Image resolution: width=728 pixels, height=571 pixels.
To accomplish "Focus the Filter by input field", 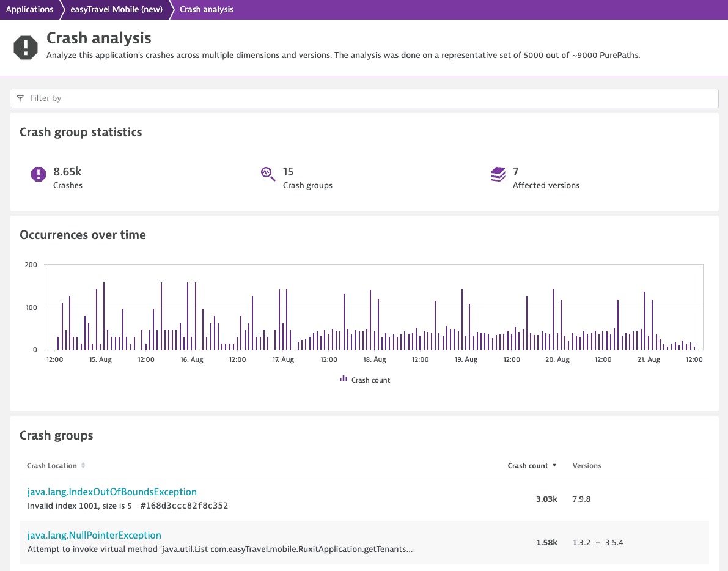I will pos(364,98).
